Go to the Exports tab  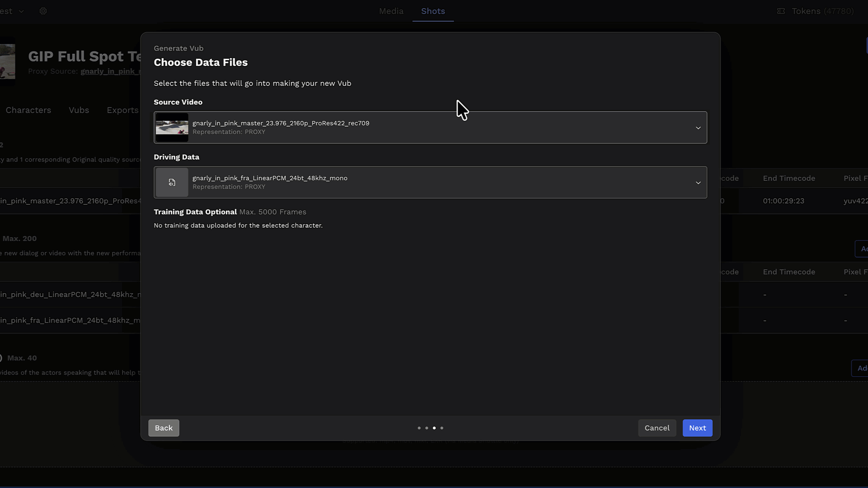pos(122,110)
